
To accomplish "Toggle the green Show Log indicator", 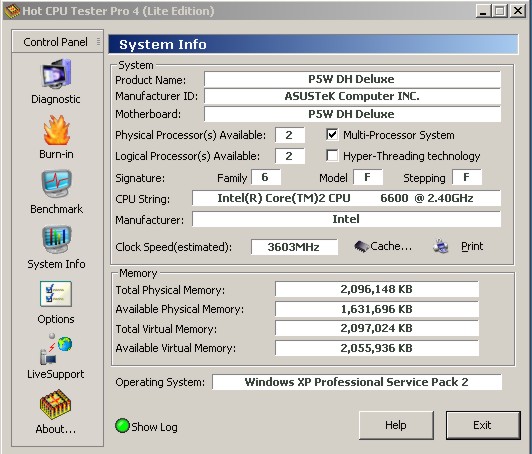I will click(x=122, y=426).
